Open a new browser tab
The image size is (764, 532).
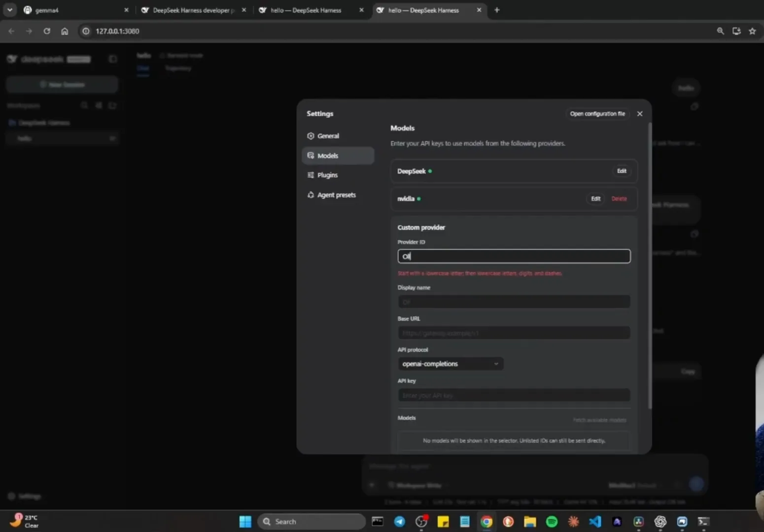pyautogui.click(x=497, y=10)
